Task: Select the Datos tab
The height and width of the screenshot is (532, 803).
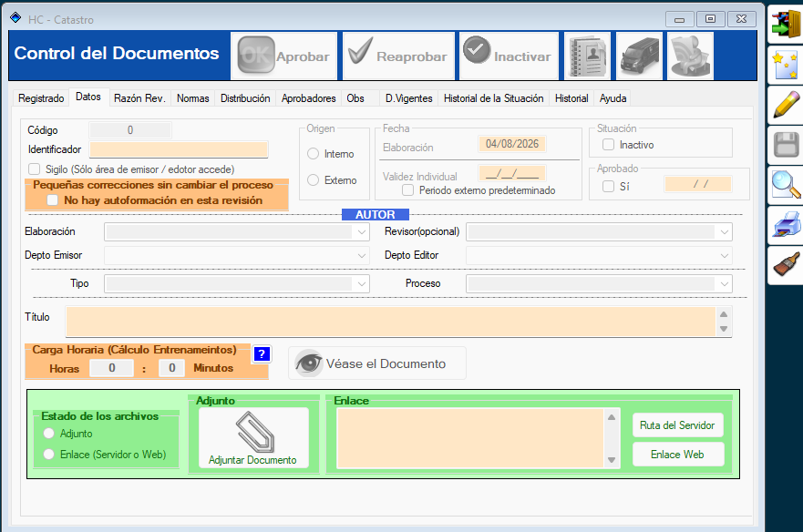Action: pos(88,97)
